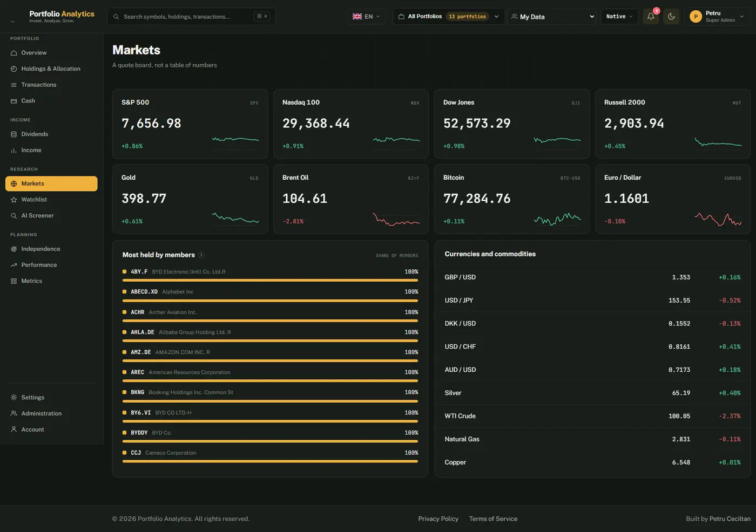Click the Independence target icon
756x532 pixels.
pos(14,249)
